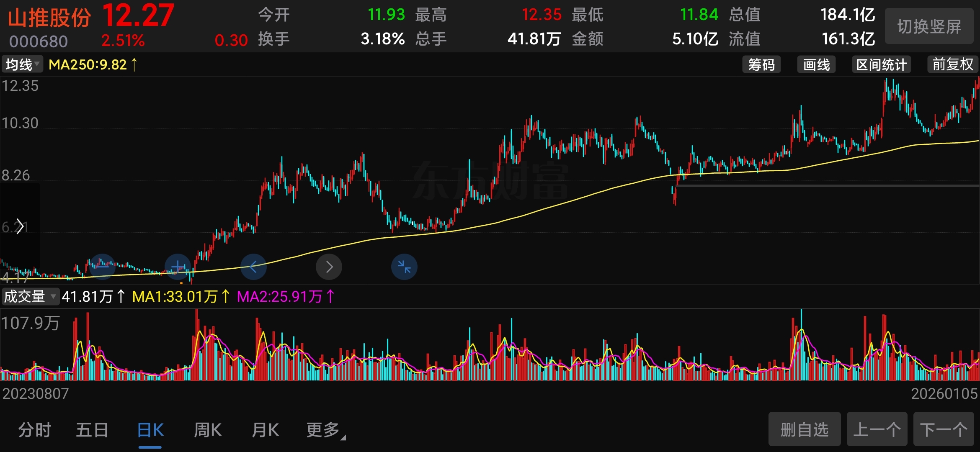
Task: Open the 成交量 indicator dropdown
Action: 30,296
